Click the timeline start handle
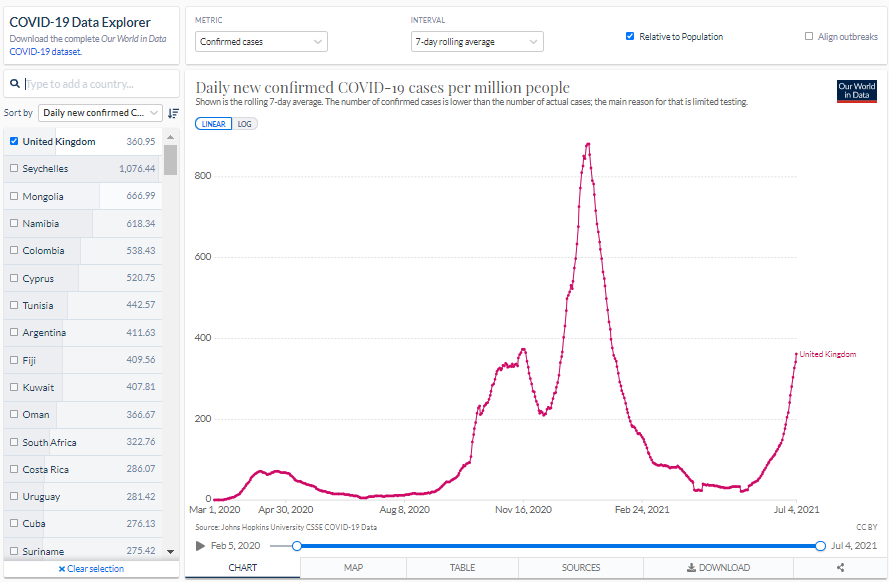 pyautogui.click(x=297, y=546)
